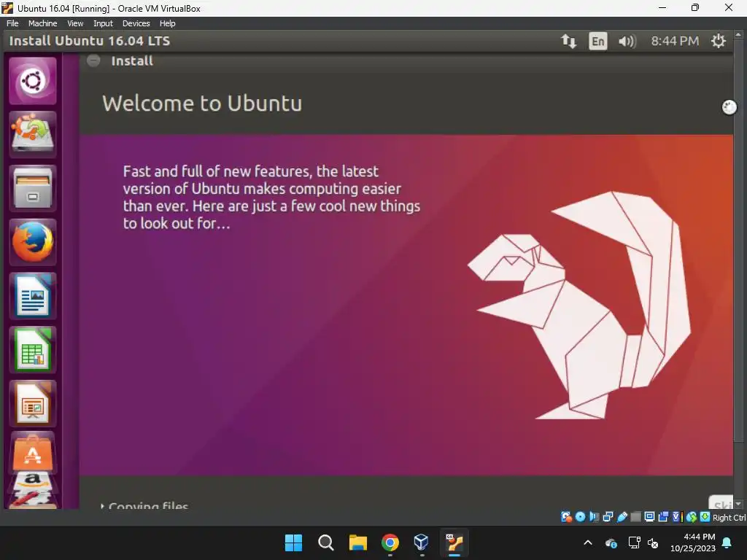Click VirtualBox mouse integration status icon
Image resolution: width=747 pixels, height=560 pixels.
tap(692, 517)
